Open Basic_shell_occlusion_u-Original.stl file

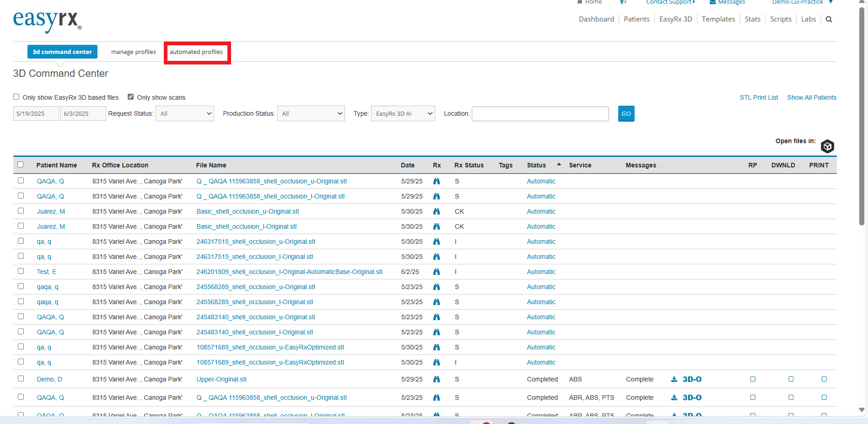pyautogui.click(x=248, y=211)
